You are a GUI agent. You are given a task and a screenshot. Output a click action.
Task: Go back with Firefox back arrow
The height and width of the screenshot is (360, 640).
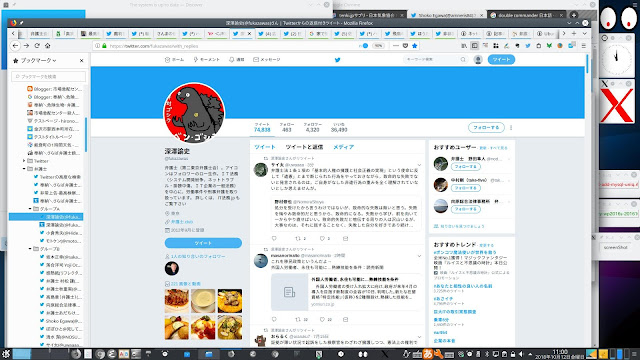tap(16, 46)
